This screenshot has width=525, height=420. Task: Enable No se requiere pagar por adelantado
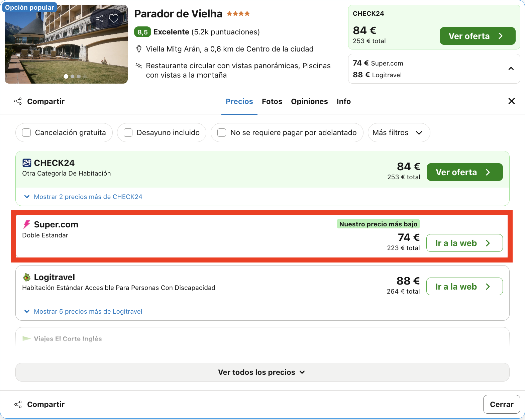[x=222, y=133]
